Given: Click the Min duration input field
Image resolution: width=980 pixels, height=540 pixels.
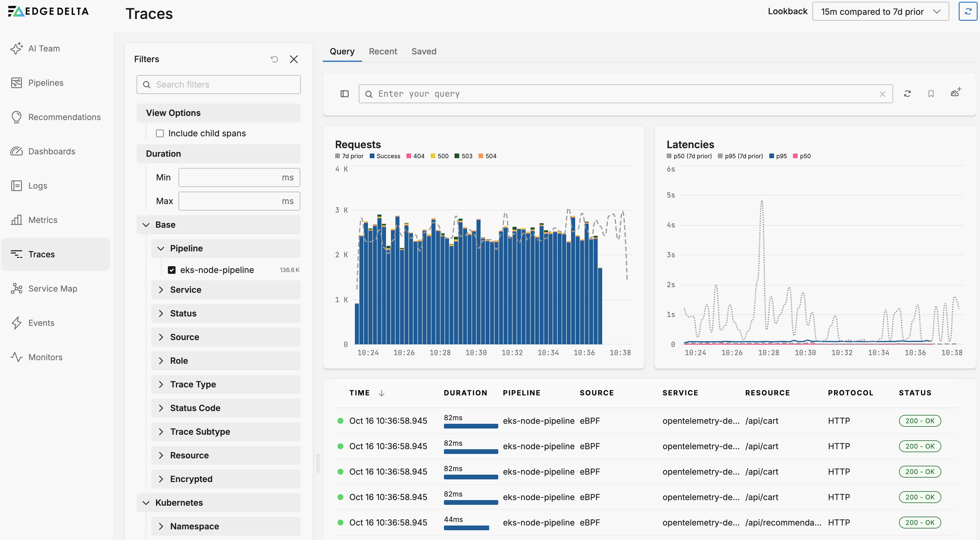Looking at the screenshot, I should point(230,177).
